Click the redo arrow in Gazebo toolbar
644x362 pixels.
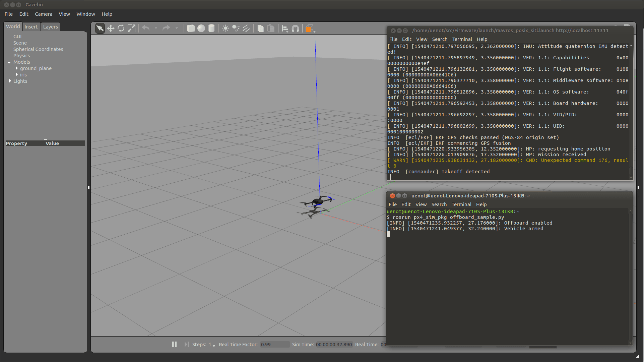point(166,28)
